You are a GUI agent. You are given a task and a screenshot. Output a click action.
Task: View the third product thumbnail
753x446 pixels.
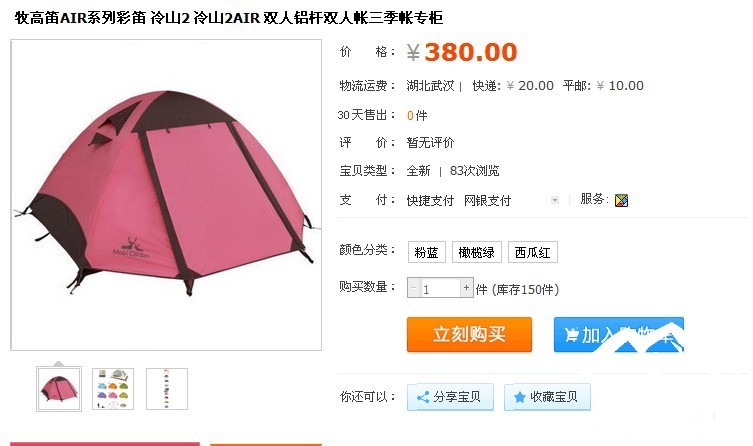click(167, 389)
